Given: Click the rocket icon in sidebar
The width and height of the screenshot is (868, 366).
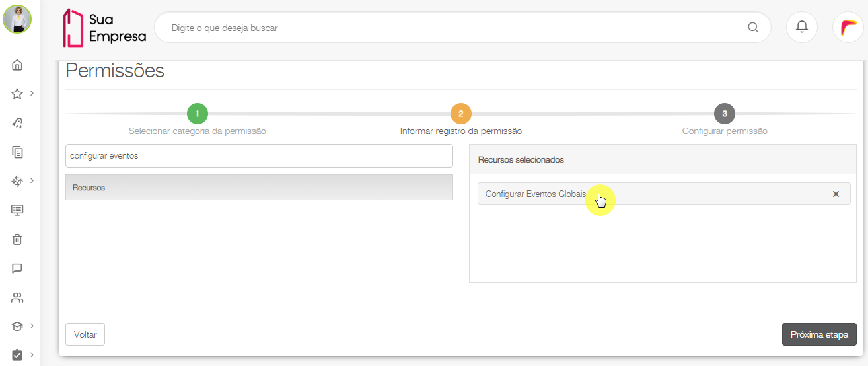Looking at the screenshot, I should pyautogui.click(x=17, y=122).
